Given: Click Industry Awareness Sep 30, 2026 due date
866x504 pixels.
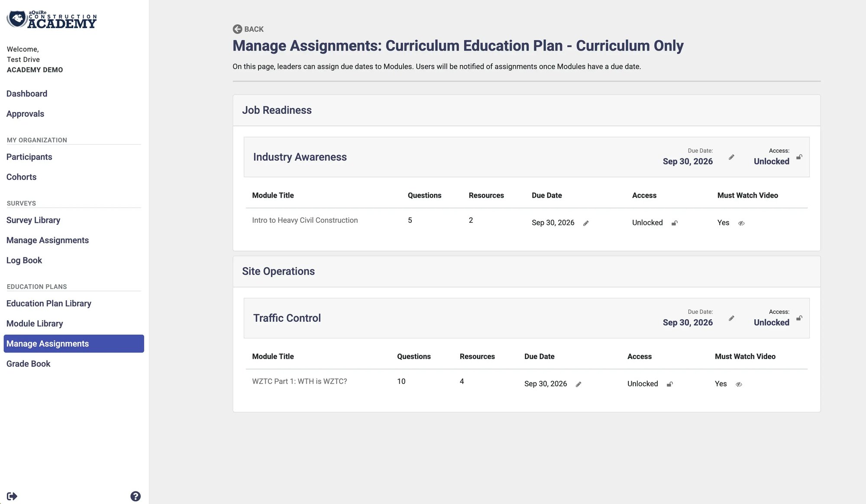Looking at the screenshot, I should (688, 161).
